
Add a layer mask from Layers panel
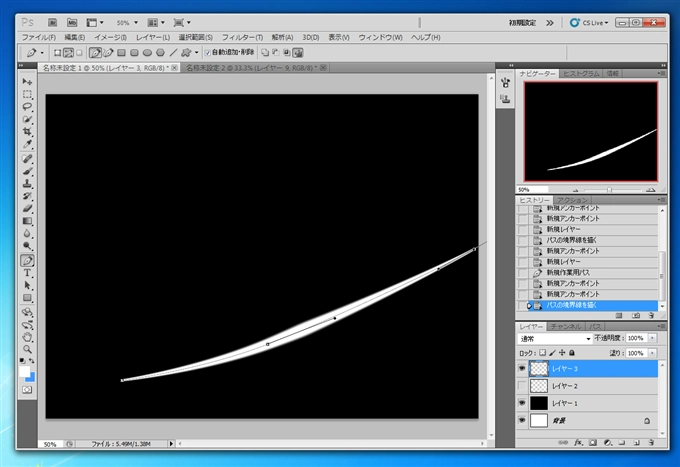click(593, 442)
